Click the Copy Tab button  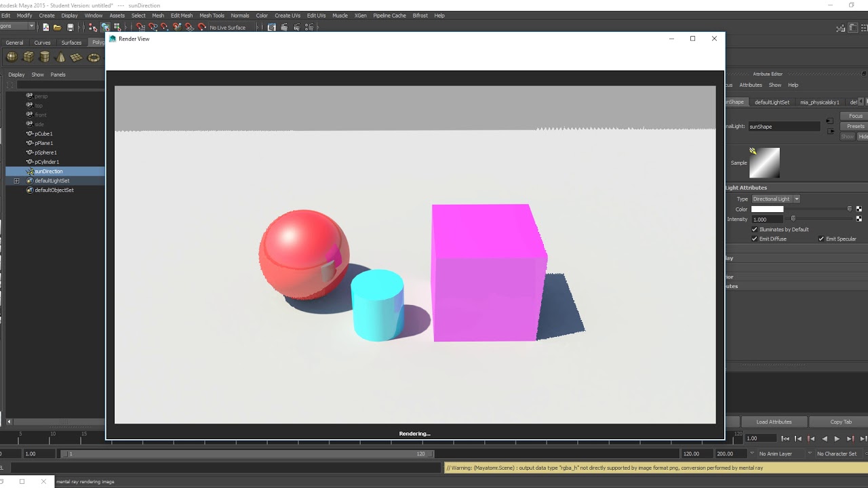[x=840, y=422]
